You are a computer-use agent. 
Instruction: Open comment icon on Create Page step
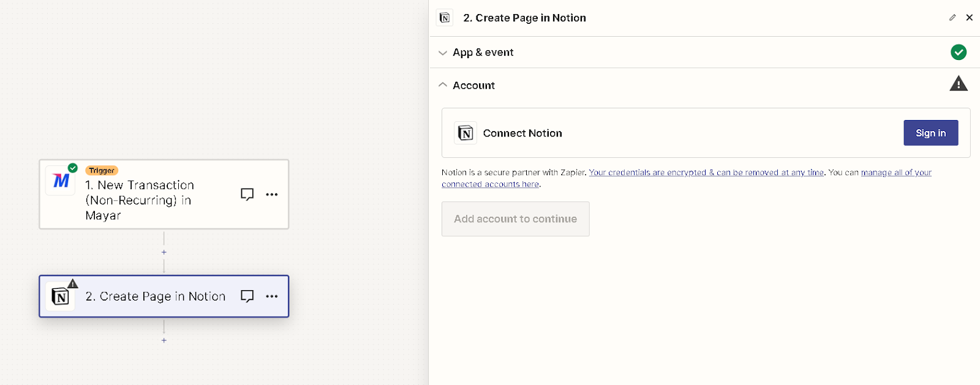point(247,296)
